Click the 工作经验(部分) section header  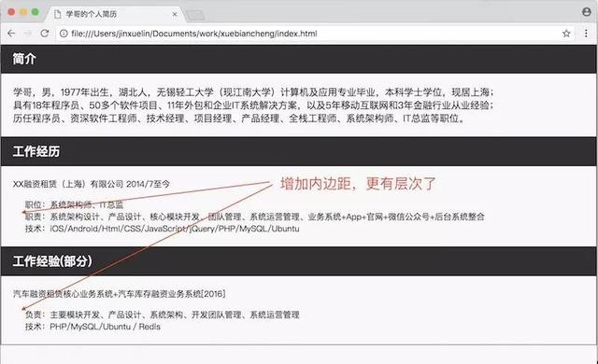pyautogui.click(x=298, y=261)
